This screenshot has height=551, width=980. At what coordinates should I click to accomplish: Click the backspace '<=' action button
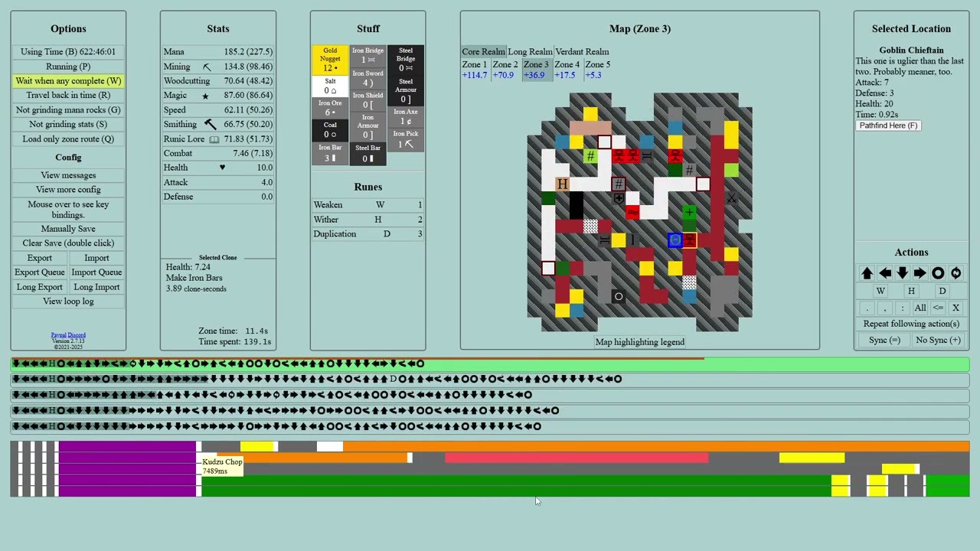click(x=938, y=308)
